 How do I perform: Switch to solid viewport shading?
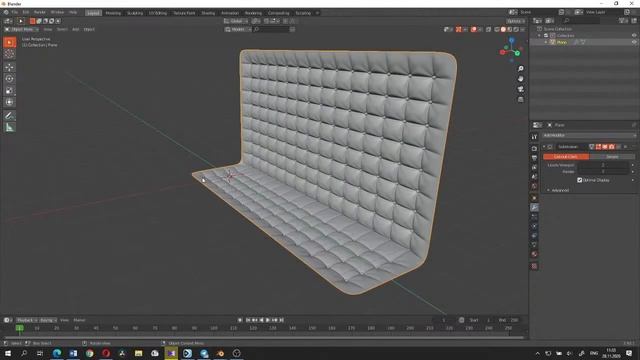click(x=503, y=29)
